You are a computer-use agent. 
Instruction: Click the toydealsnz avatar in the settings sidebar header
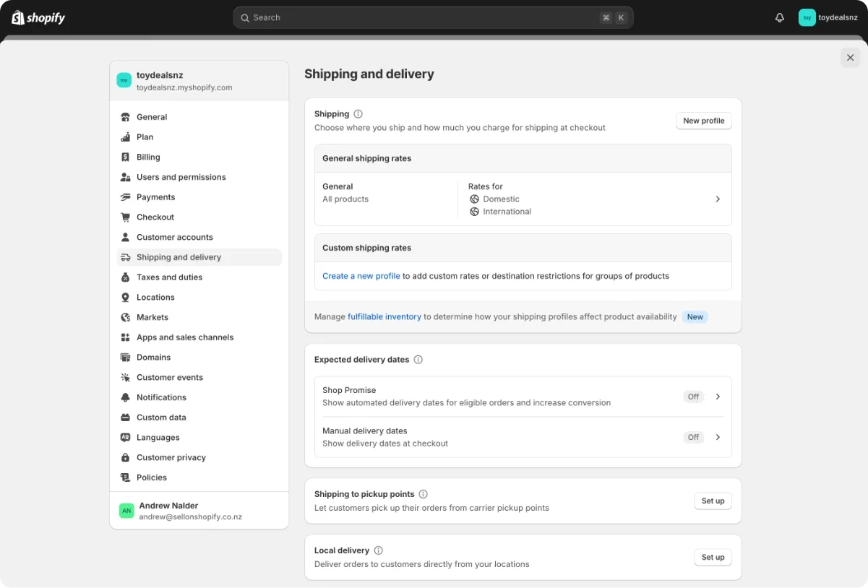click(x=124, y=80)
